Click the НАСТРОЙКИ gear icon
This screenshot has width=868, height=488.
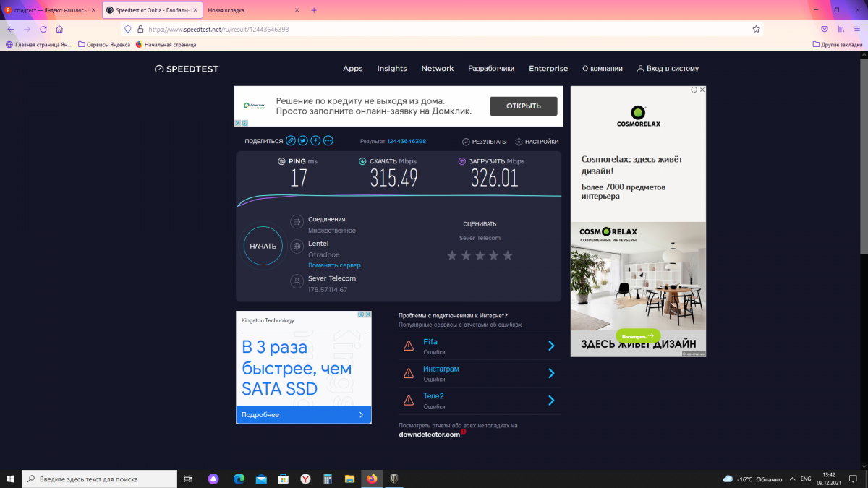(519, 142)
